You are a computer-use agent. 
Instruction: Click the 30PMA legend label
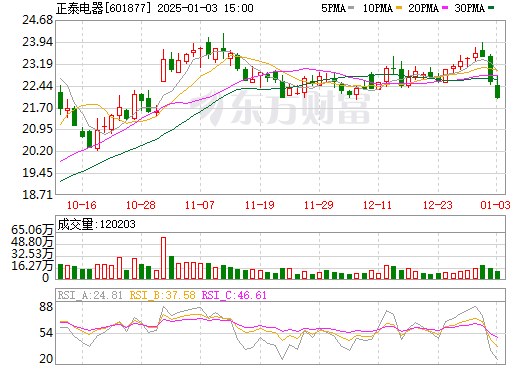click(469, 8)
